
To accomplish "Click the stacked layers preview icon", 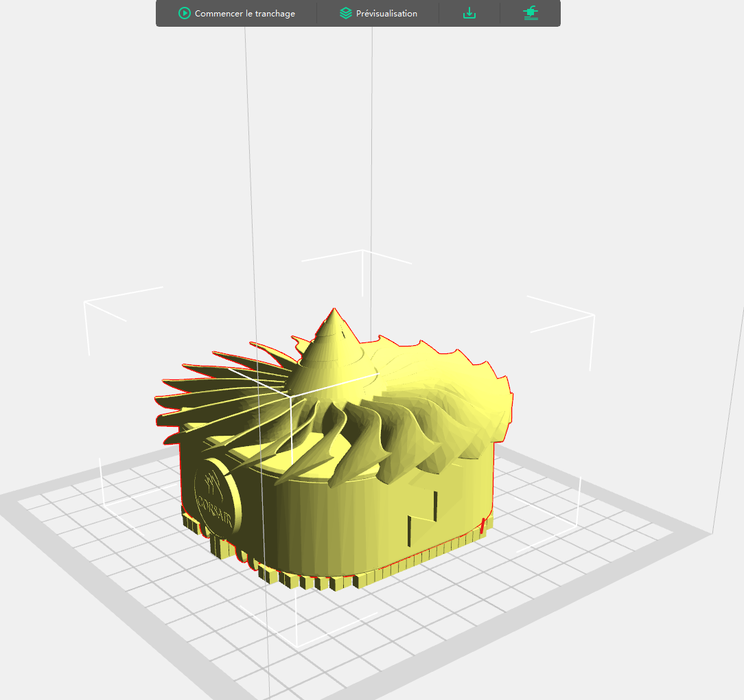I will (346, 13).
